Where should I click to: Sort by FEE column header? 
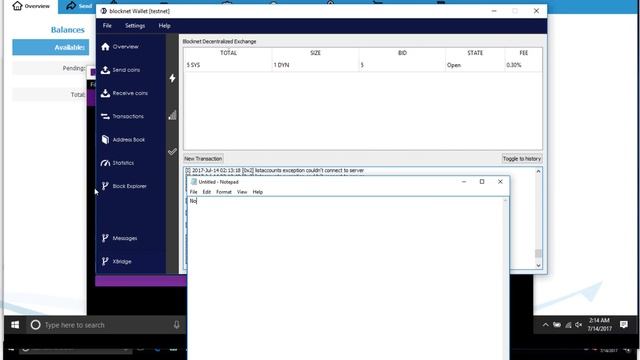[x=523, y=53]
